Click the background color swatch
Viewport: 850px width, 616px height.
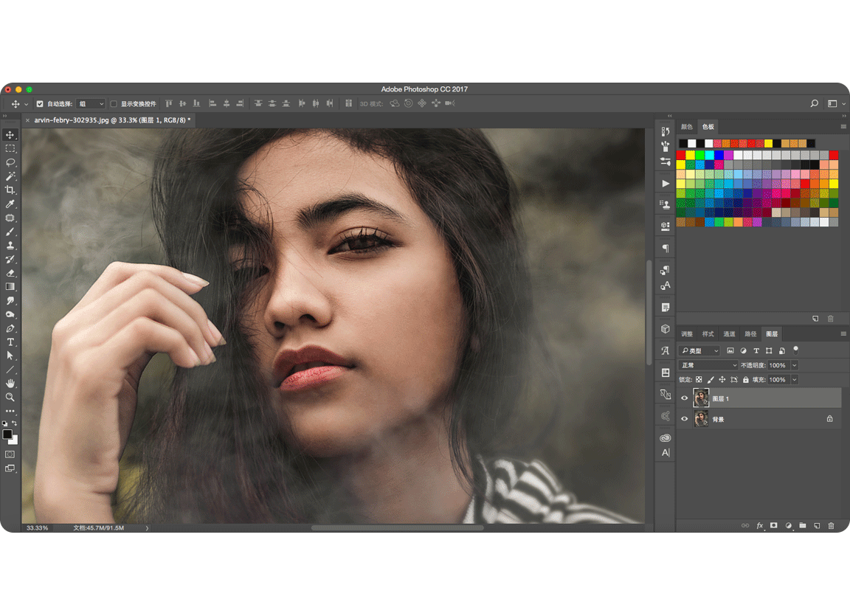coord(14,440)
